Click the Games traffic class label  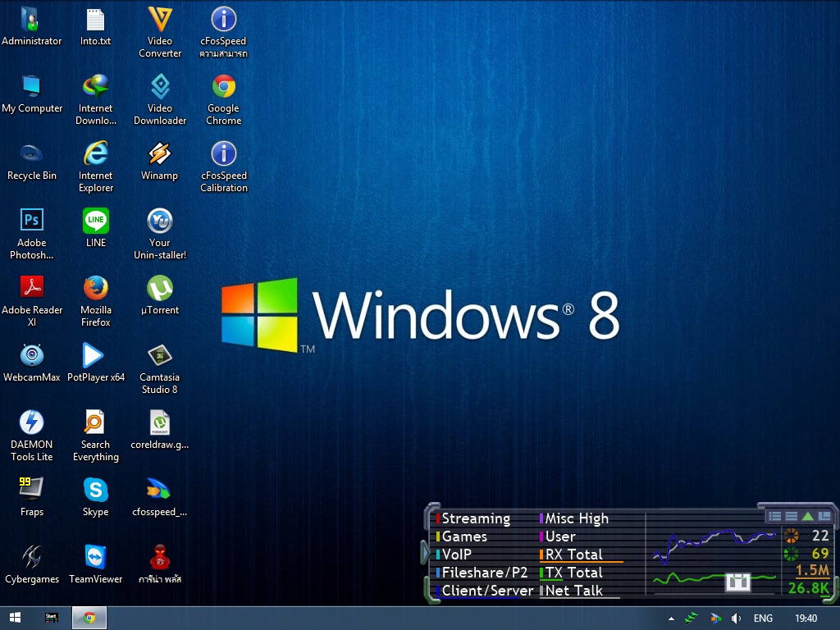coord(462,536)
